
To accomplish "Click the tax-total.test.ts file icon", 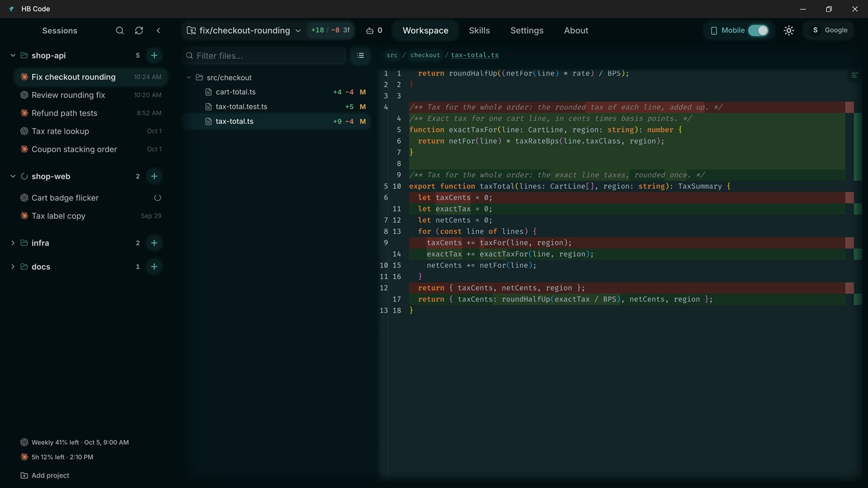I will point(208,107).
